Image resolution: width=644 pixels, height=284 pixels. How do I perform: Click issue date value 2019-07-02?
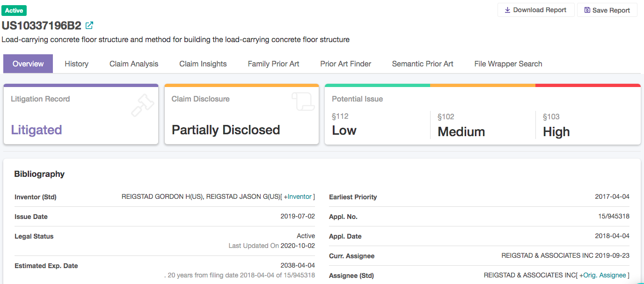(x=298, y=217)
